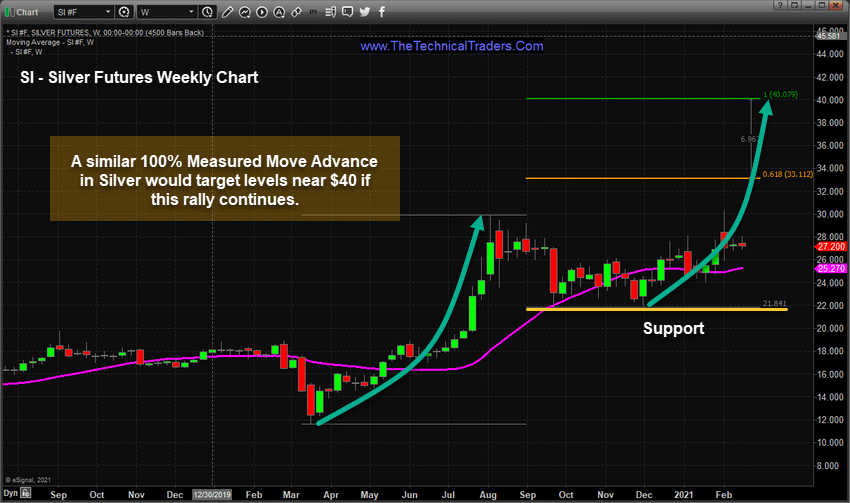Click the pop-out window button

tap(794, 5)
